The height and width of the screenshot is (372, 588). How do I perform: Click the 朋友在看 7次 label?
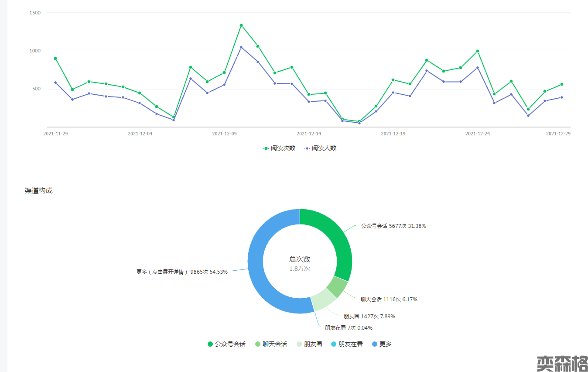tap(349, 327)
